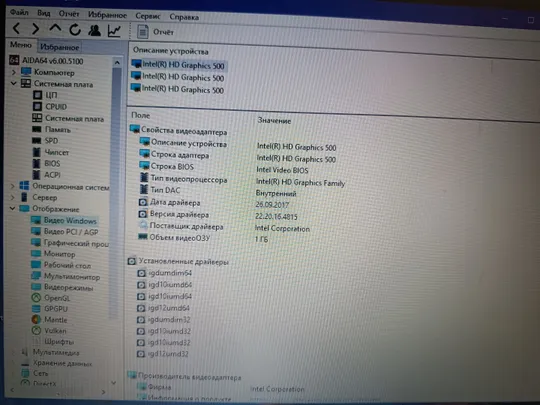Screen dimensions: 540x405
Task: Select the SPD tree item
Action: [45, 141]
